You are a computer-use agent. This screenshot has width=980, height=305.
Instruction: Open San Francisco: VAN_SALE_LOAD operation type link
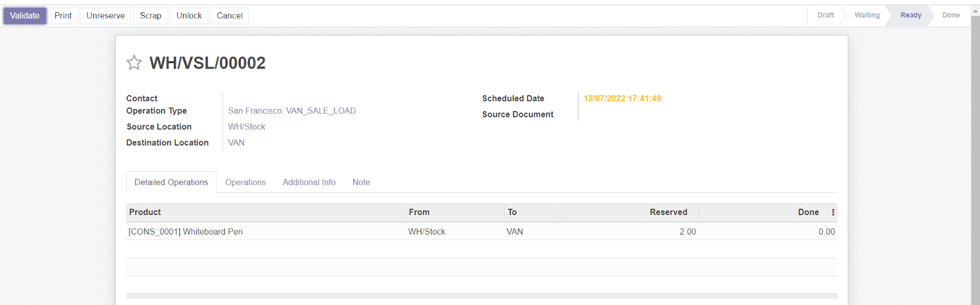[292, 111]
